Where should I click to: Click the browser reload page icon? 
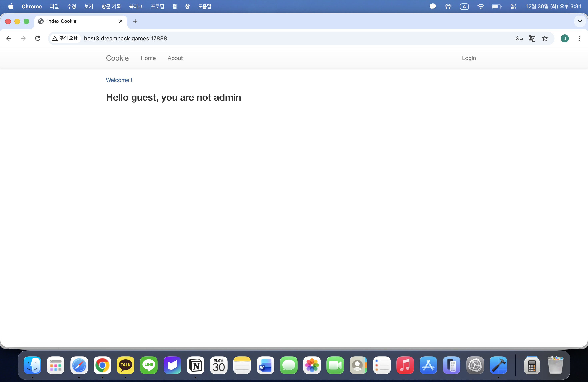pyautogui.click(x=38, y=38)
